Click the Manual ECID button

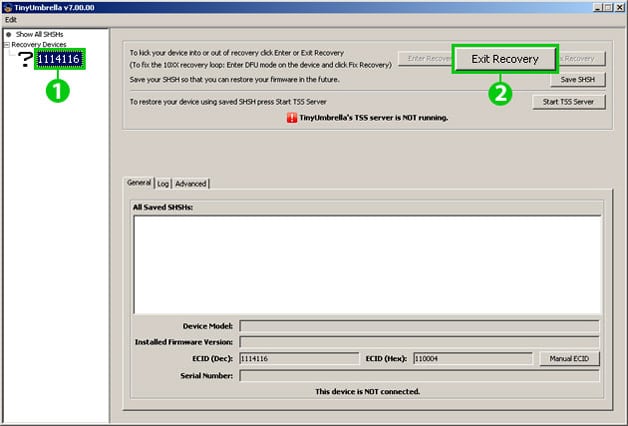pos(569,359)
